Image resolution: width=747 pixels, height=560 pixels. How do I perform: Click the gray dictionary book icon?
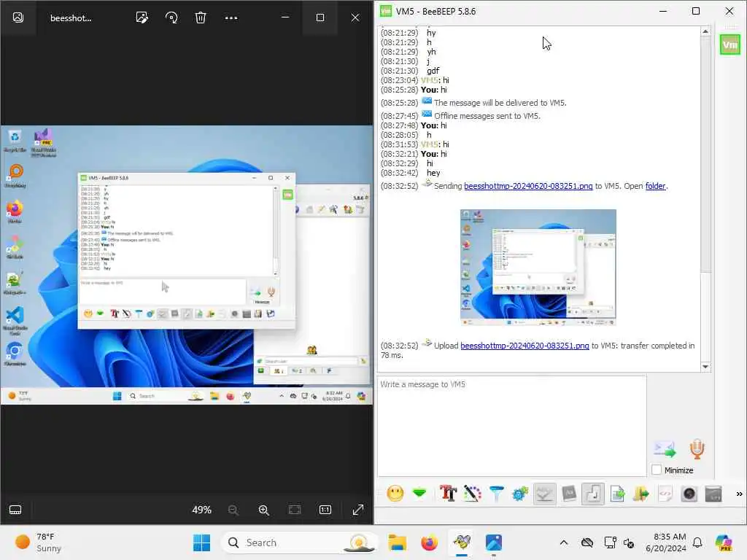click(x=569, y=494)
